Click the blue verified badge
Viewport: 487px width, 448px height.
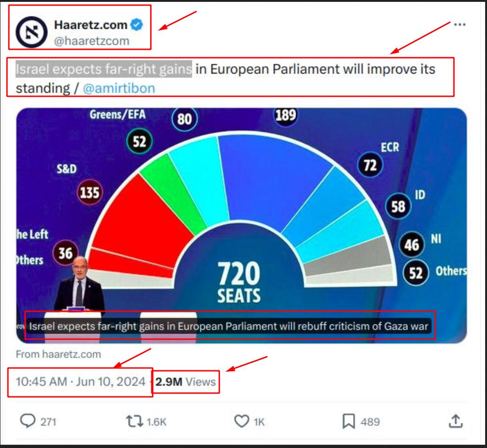[136, 25]
